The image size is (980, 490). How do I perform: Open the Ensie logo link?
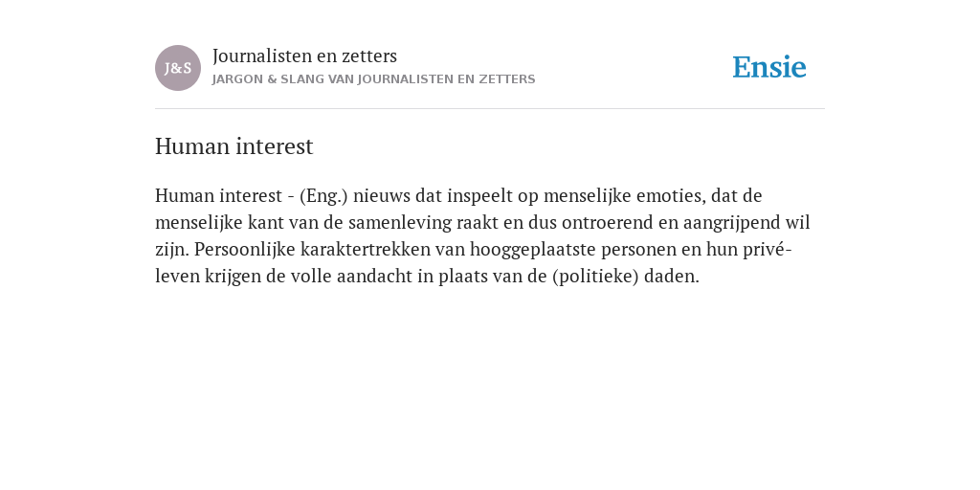click(x=769, y=67)
